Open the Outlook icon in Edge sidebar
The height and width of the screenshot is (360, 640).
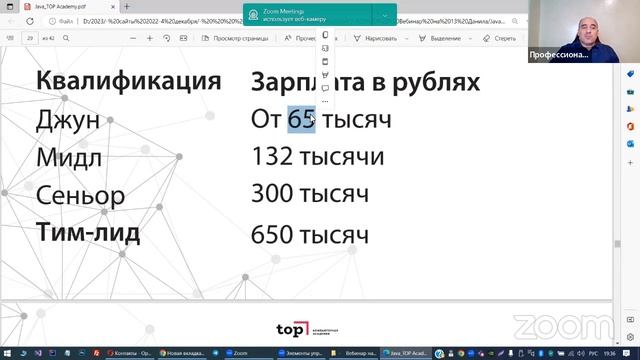pyautogui.click(x=630, y=144)
